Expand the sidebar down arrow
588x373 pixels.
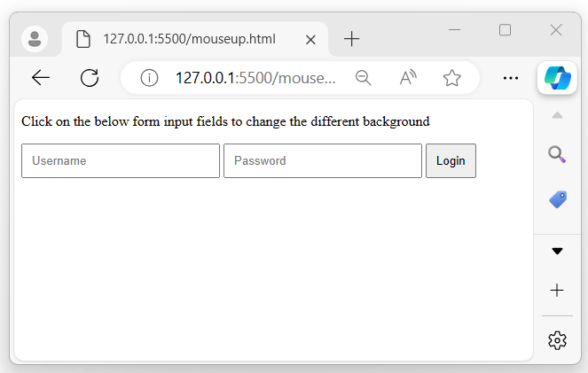(x=557, y=251)
